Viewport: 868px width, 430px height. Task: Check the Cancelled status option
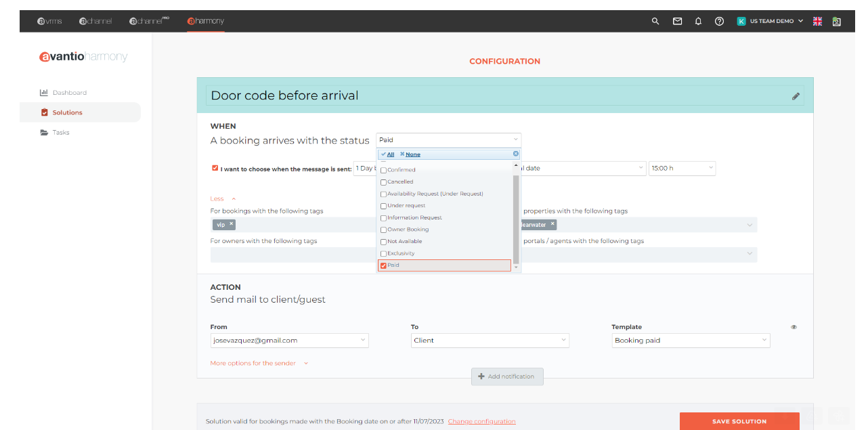pos(384,182)
